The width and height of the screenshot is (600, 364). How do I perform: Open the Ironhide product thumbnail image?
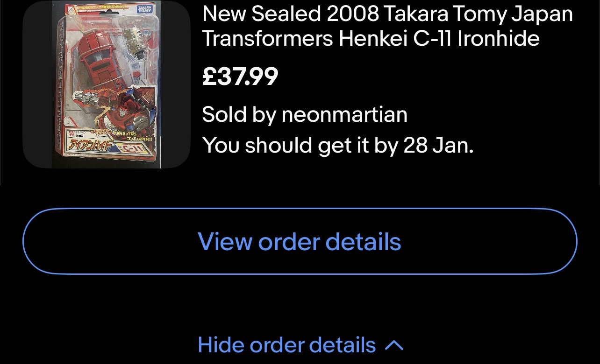(107, 84)
